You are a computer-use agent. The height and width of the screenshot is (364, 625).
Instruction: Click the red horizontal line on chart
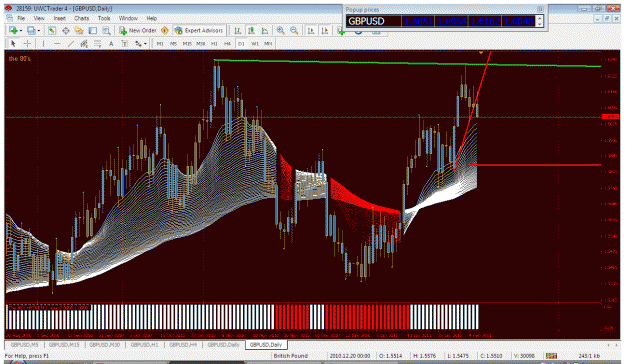coord(535,164)
